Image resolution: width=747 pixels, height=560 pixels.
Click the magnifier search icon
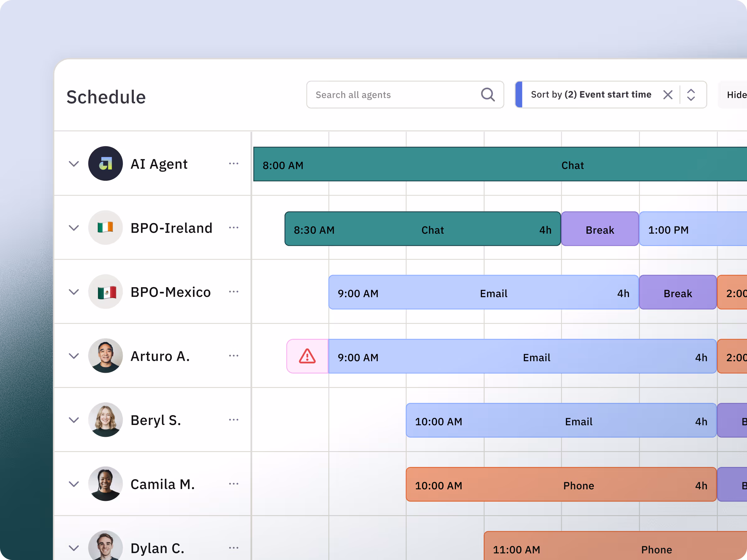point(488,95)
